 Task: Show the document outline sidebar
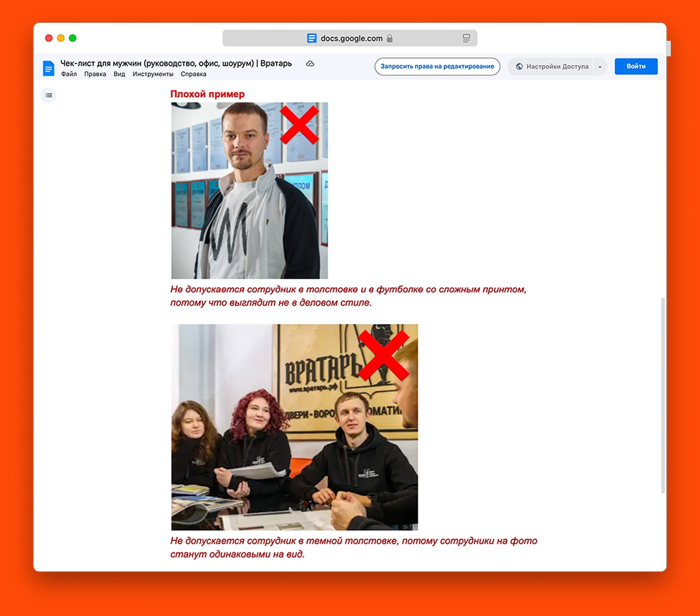tap(49, 95)
